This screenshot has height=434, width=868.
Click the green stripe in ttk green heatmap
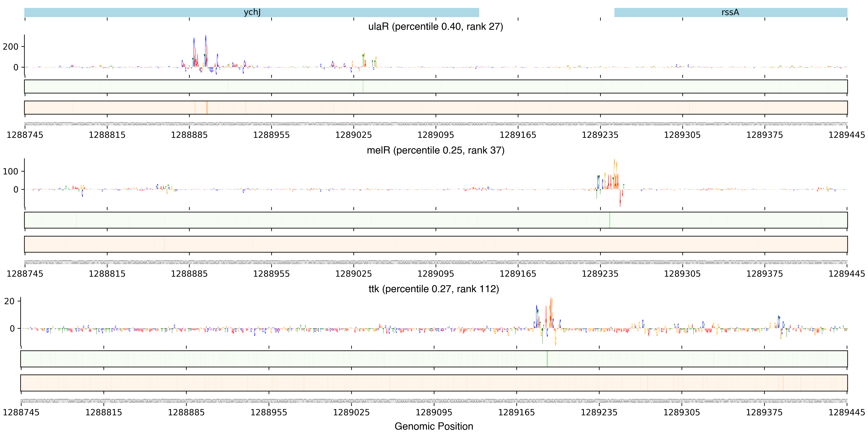click(x=547, y=359)
